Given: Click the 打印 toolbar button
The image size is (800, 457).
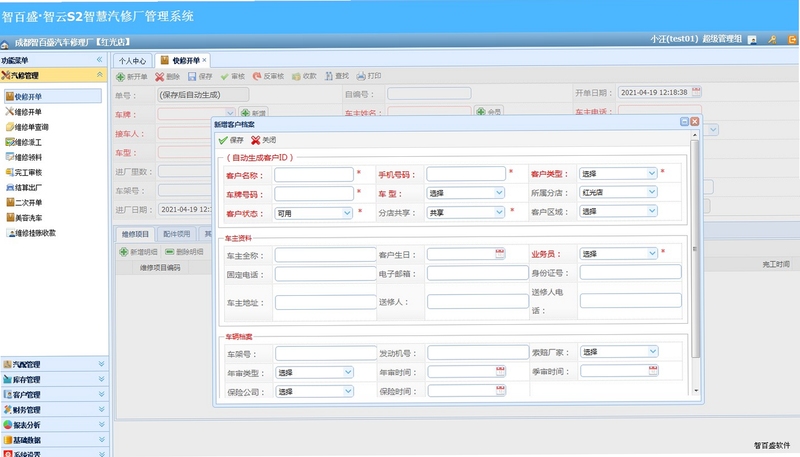Looking at the screenshot, I should pos(369,76).
